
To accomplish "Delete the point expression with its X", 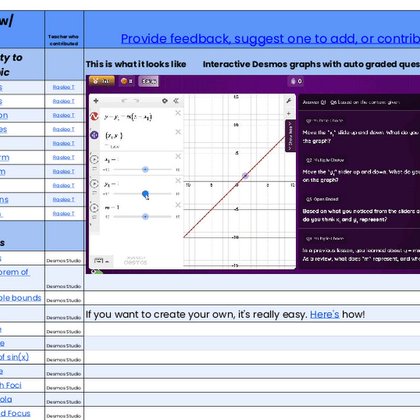I will pyautogui.click(x=178, y=132).
